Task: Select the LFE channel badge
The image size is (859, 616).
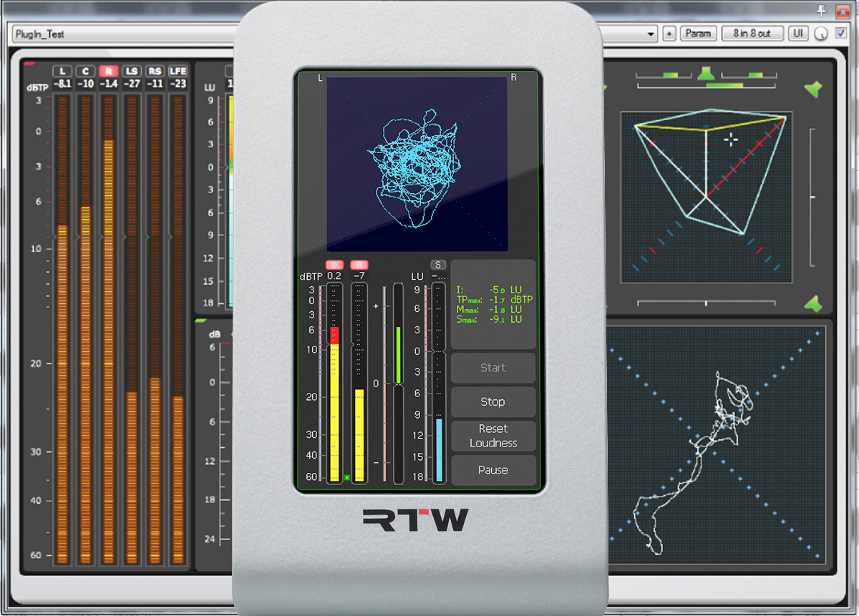Action: (177, 71)
